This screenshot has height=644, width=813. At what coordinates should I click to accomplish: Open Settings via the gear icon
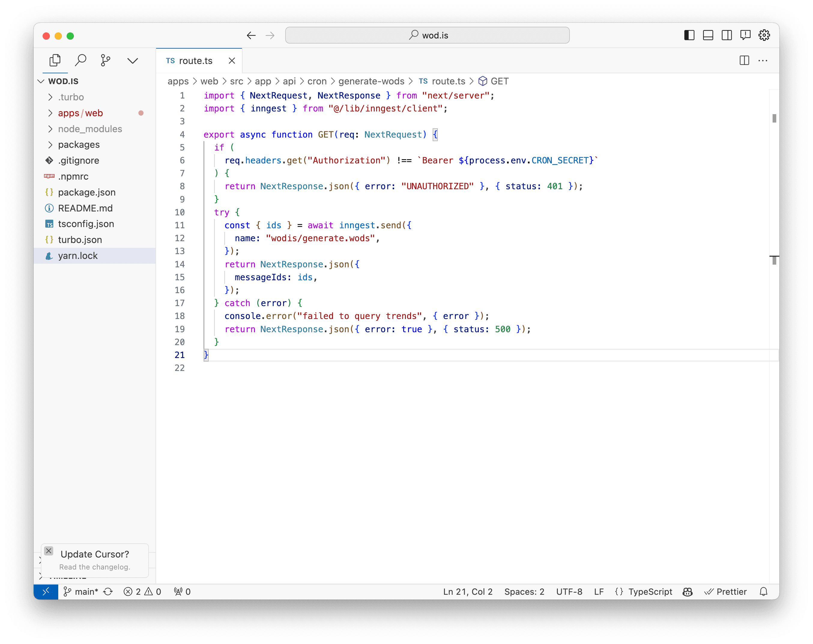764,35
